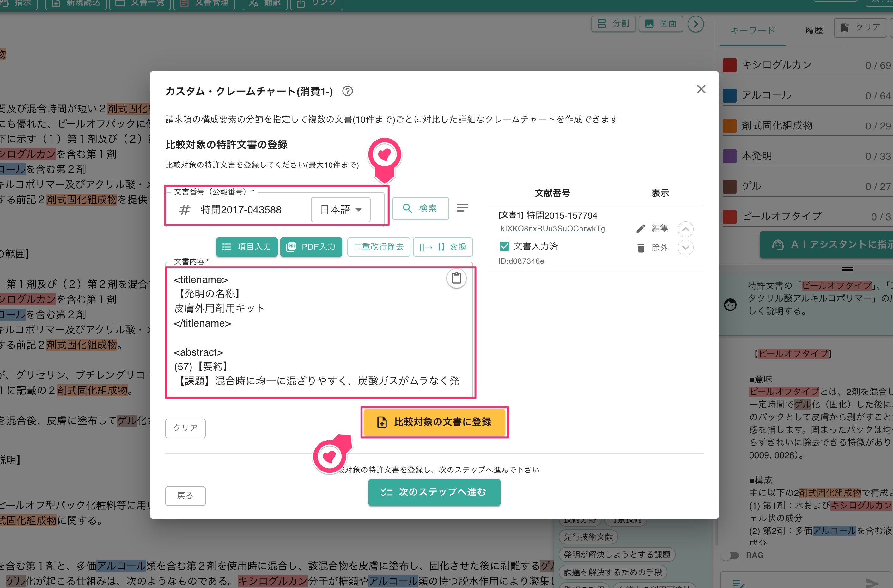Click the キシログルカン red color swatch

coord(729,65)
